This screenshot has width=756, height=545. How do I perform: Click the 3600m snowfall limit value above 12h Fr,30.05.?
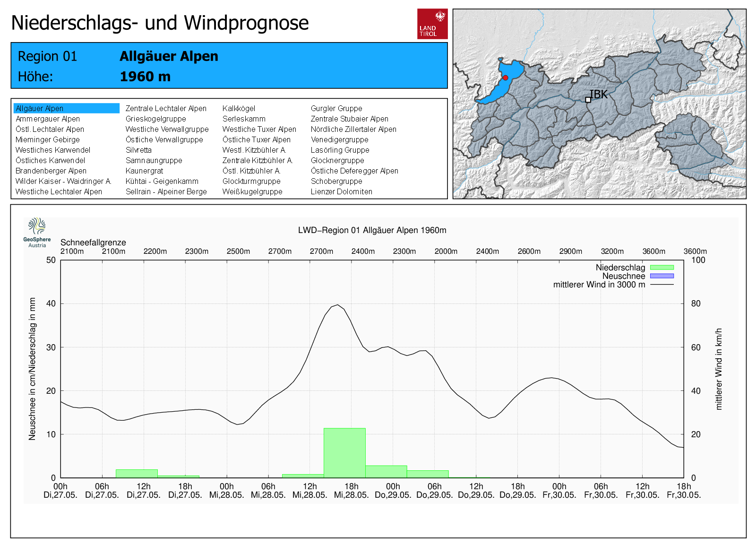coord(654,251)
